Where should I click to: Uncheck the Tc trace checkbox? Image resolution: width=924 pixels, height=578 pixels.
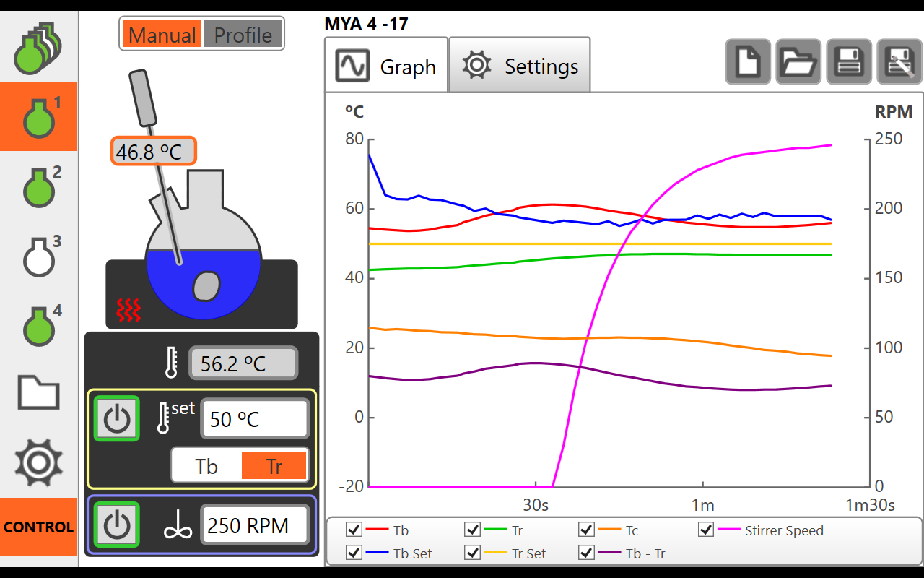point(586,530)
